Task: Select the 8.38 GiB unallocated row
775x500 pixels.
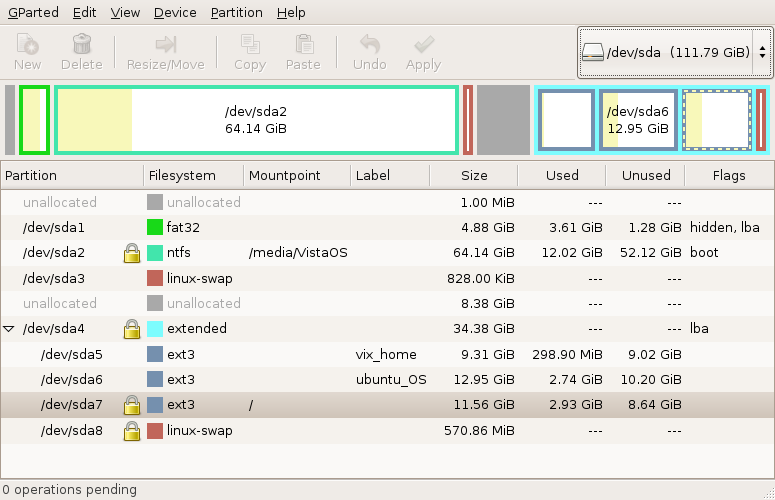Action: click(x=388, y=303)
